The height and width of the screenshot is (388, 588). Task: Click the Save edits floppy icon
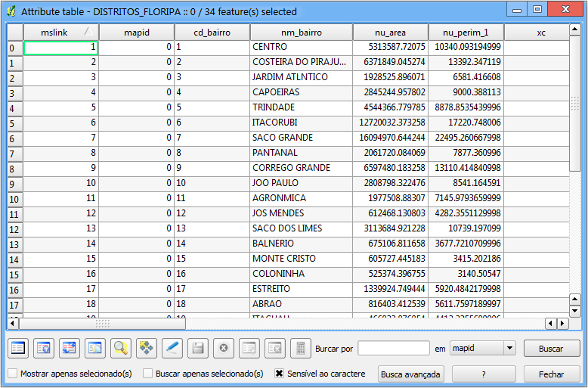(198, 348)
